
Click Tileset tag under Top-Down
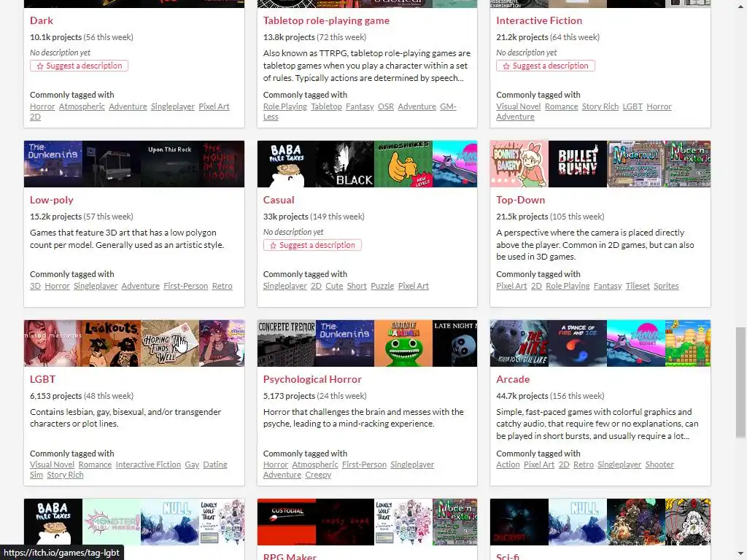pyautogui.click(x=638, y=286)
